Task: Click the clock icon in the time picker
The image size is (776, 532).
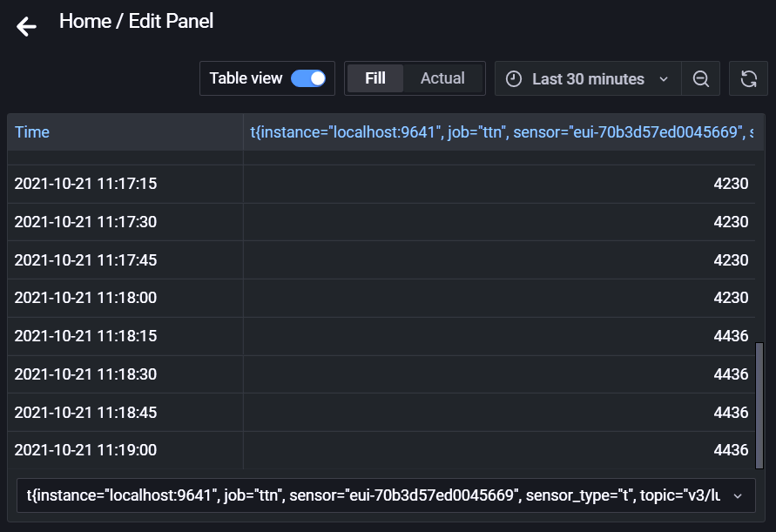Action: point(516,77)
